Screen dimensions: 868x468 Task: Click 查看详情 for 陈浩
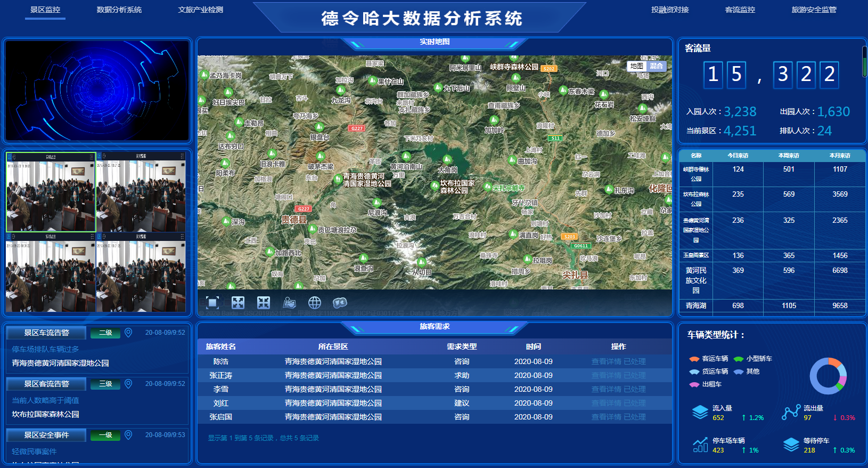[607, 361]
